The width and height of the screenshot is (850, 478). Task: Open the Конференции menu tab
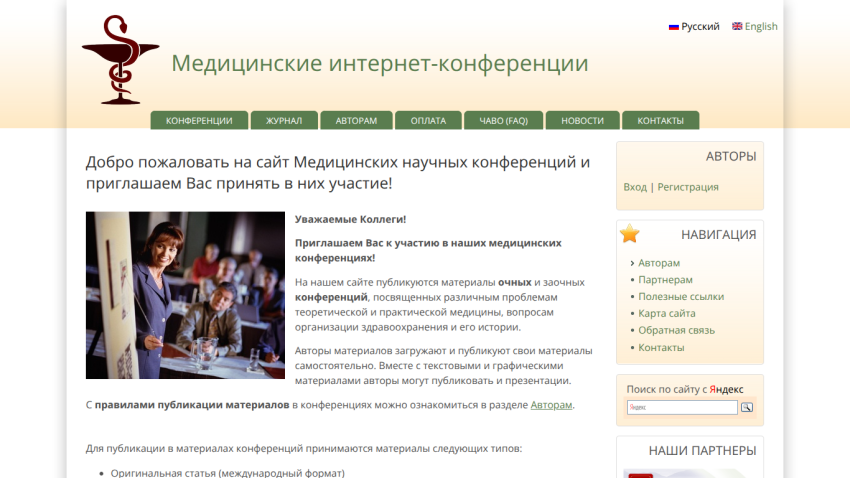point(199,120)
